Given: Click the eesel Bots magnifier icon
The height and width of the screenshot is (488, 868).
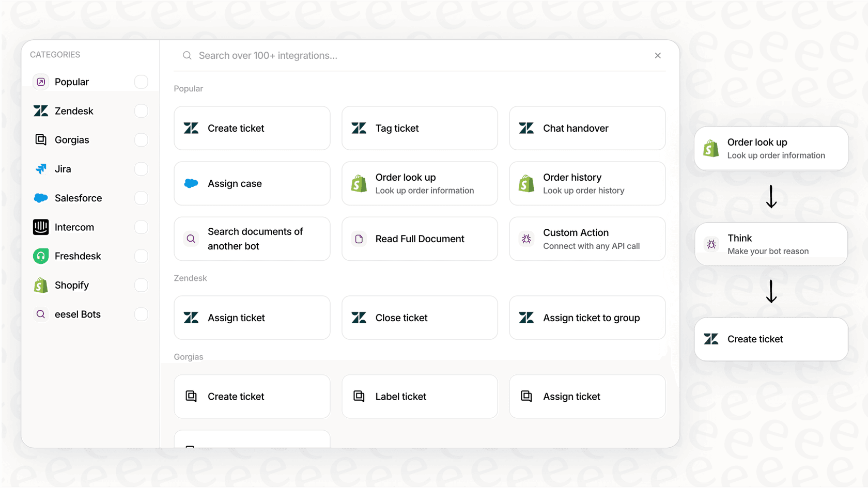Looking at the screenshot, I should pyautogui.click(x=41, y=314).
